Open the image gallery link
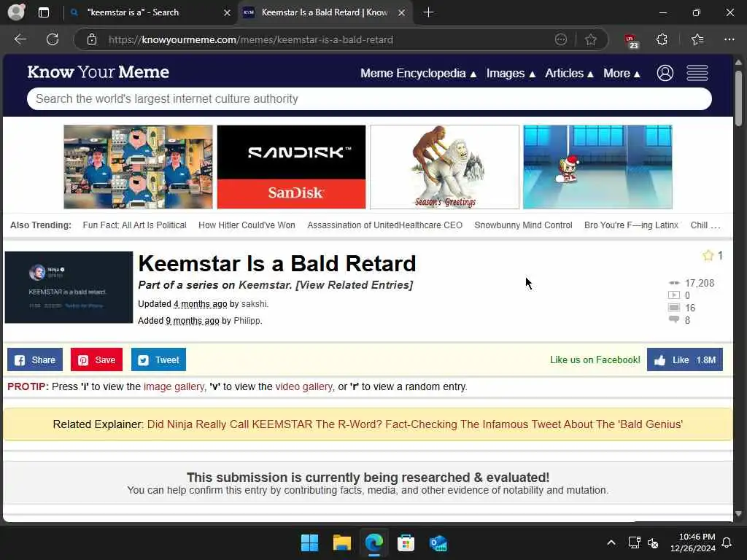747x560 pixels. point(174,386)
